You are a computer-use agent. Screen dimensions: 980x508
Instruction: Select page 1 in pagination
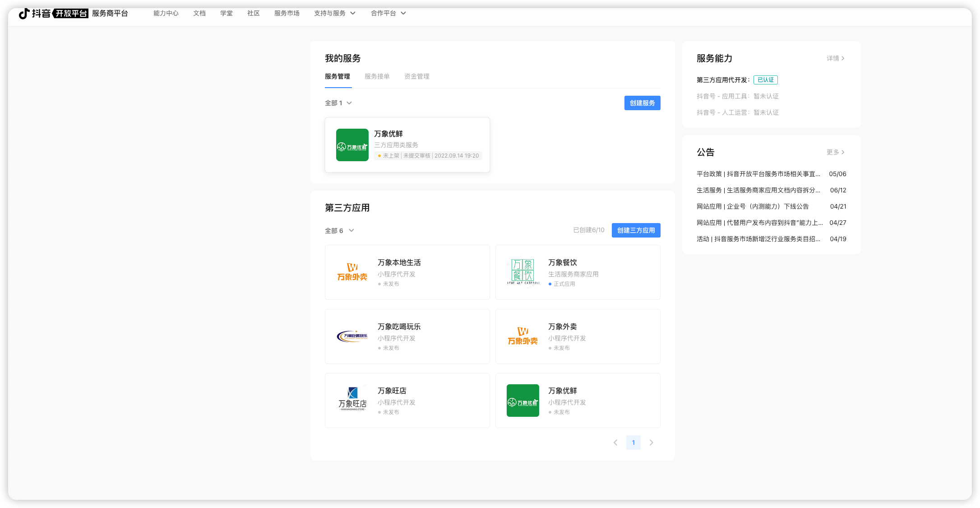[x=633, y=443]
